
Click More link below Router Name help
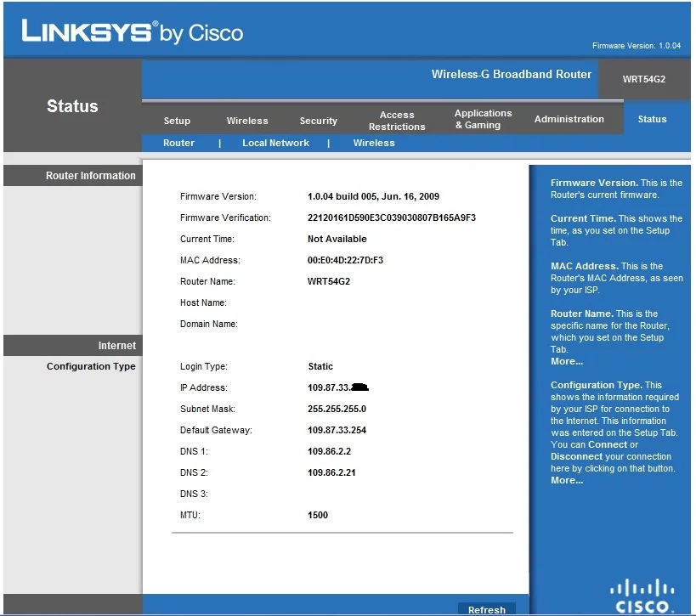click(566, 361)
